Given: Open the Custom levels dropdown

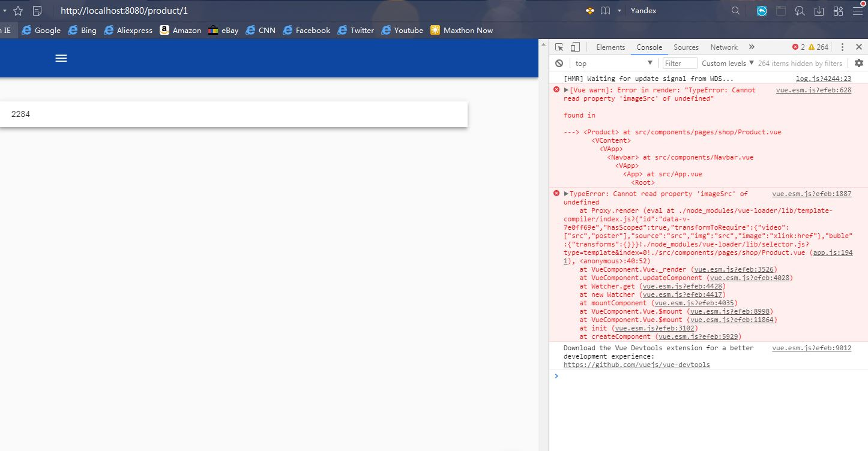Looking at the screenshot, I should (728, 63).
